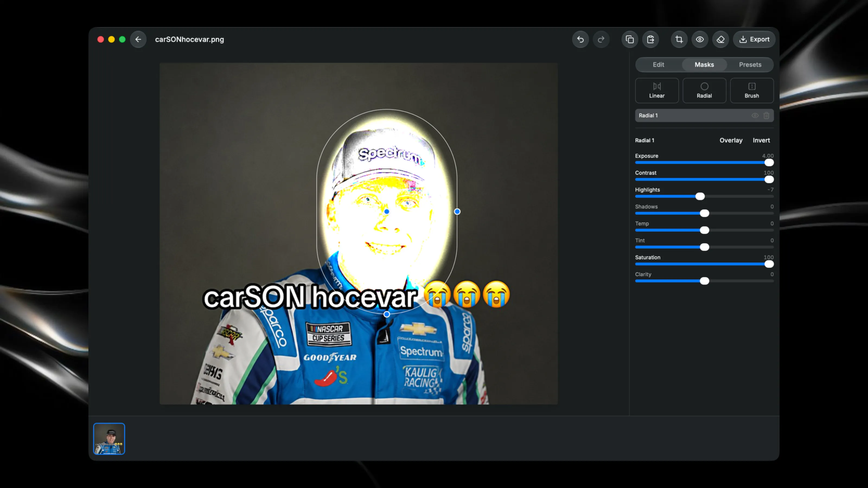Click the radial mask right edge handle
The image size is (868, 488).
click(457, 211)
